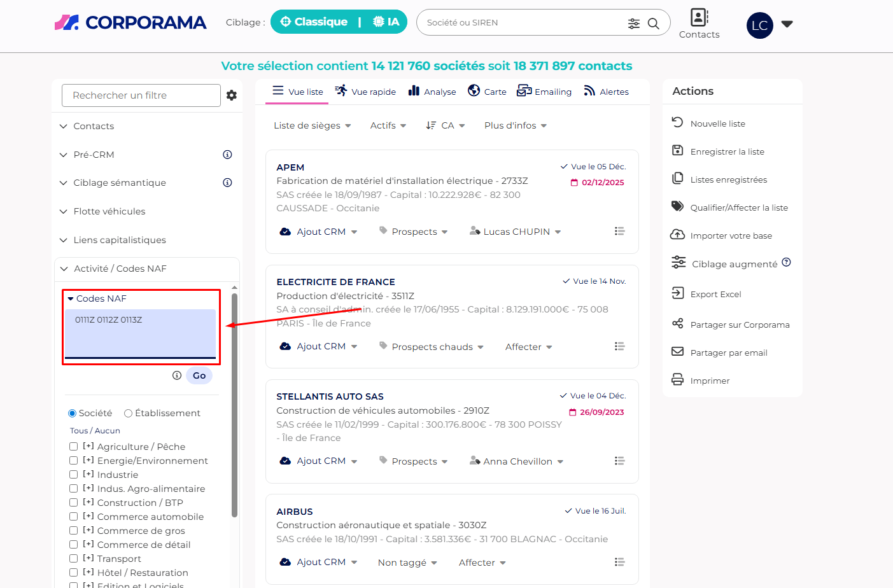Click the filter settings gear icon
The width and height of the screenshot is (893, 588).
232,95
